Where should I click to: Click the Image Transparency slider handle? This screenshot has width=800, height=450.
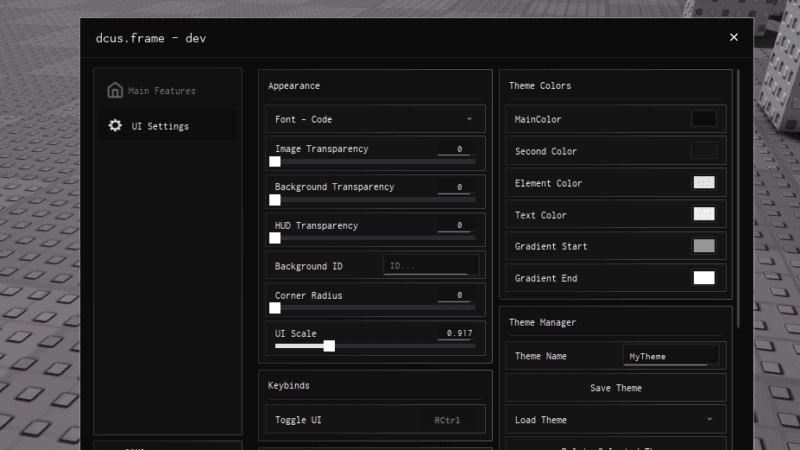pos(275,162)
